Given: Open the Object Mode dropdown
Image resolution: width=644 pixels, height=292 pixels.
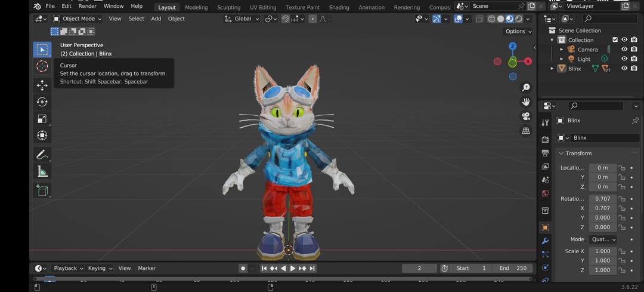Looking at the screenshot, I should click(x=78, y=19).
